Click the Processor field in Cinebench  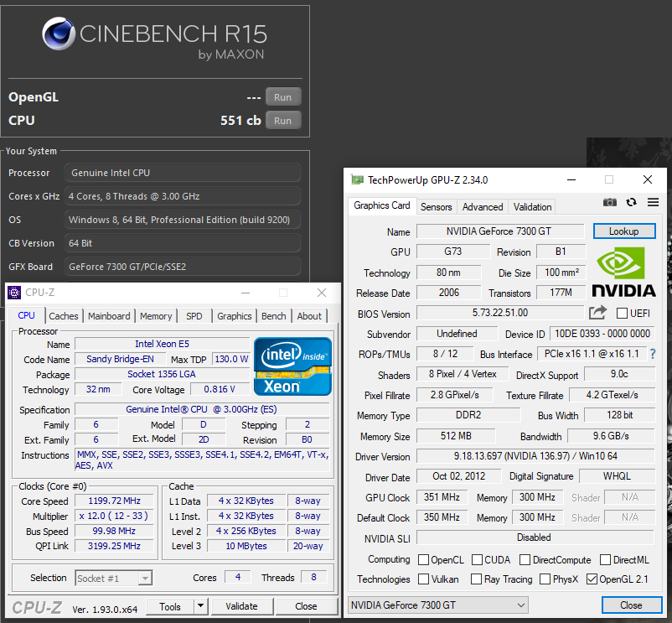point(182,173)
